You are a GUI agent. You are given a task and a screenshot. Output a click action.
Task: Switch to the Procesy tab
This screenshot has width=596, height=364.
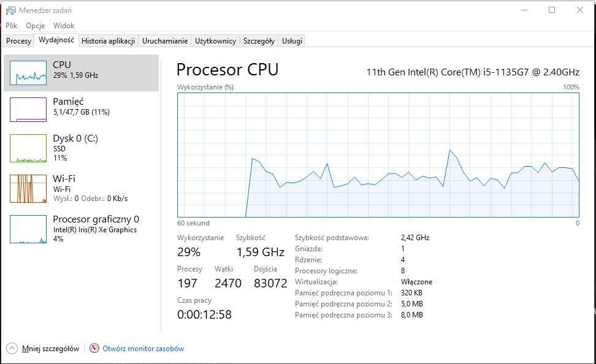(x=18, y=41)
